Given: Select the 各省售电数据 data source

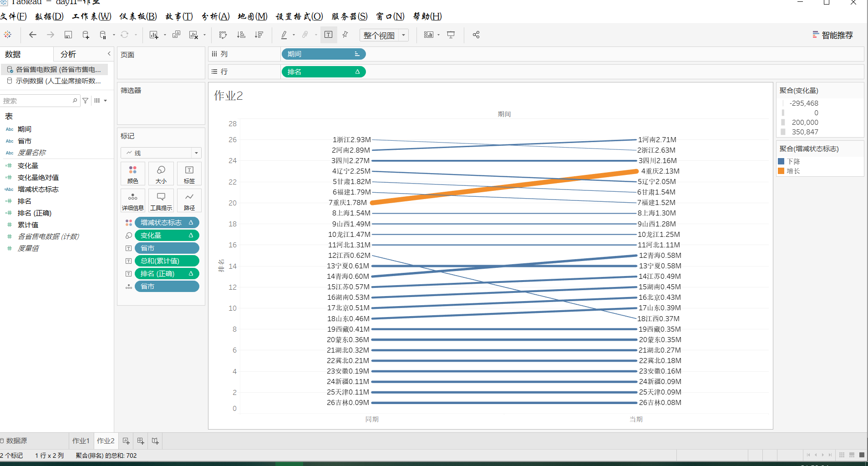Looking at the screenshot, I should [x=55, y=69].
